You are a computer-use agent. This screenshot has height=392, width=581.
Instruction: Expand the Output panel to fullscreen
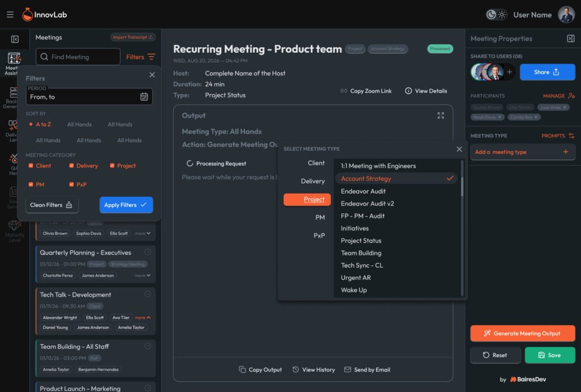click(440, 116)
